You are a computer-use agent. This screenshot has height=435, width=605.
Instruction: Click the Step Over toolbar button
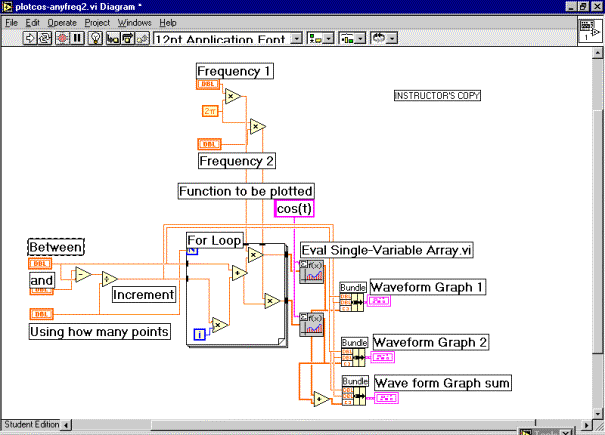click(x=128, y=38)
